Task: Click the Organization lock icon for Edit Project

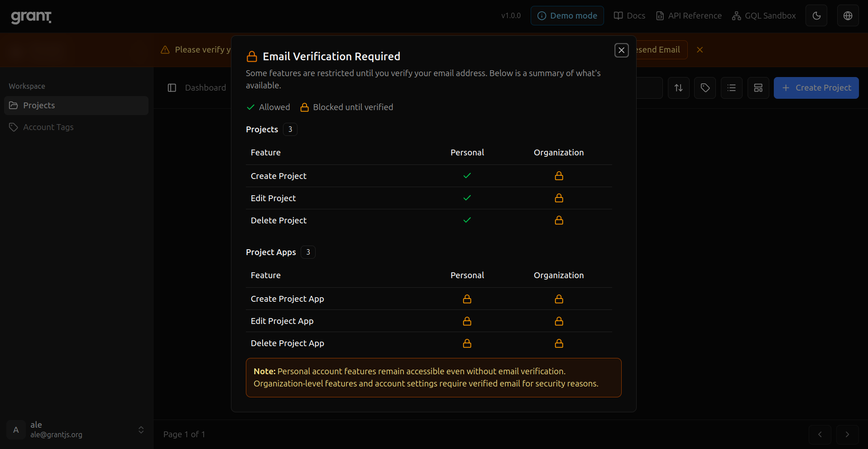Action: pos(559,198)
